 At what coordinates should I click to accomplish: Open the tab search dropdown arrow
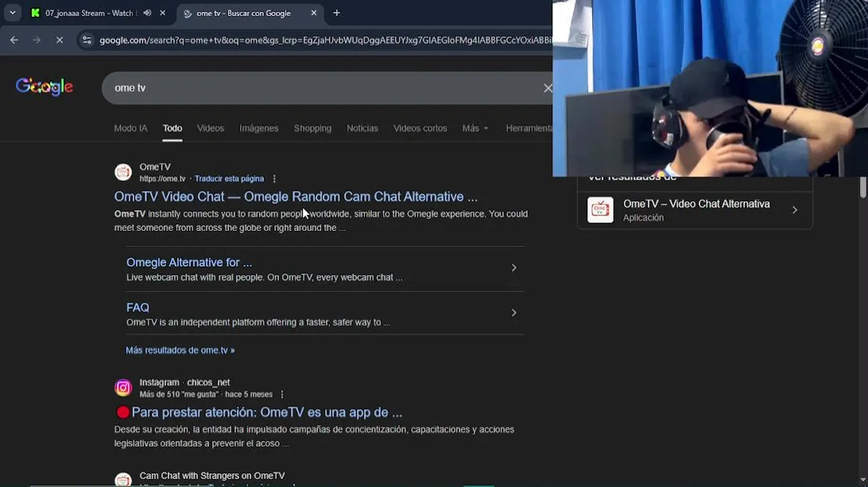pyautogui.click(x=12, y=13)
